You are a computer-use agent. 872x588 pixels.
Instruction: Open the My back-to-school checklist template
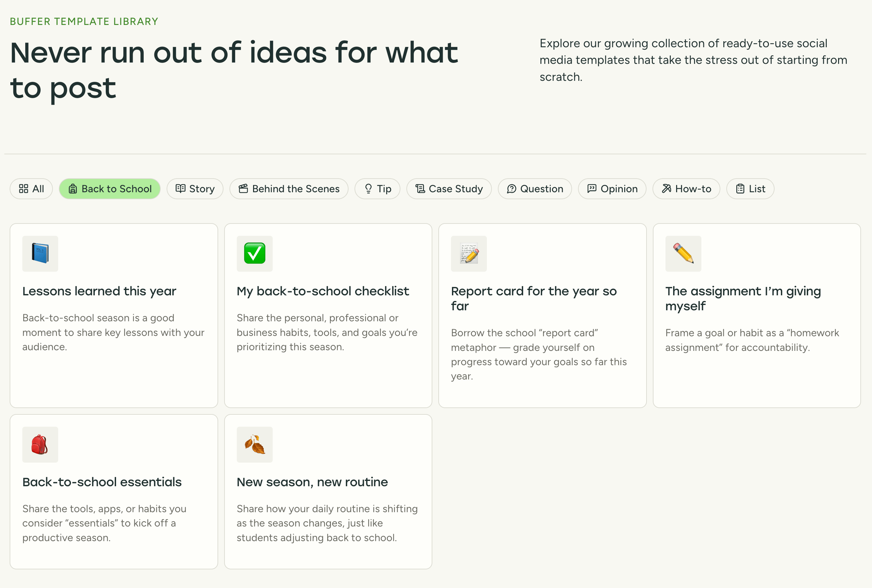(x=328, y=315)
